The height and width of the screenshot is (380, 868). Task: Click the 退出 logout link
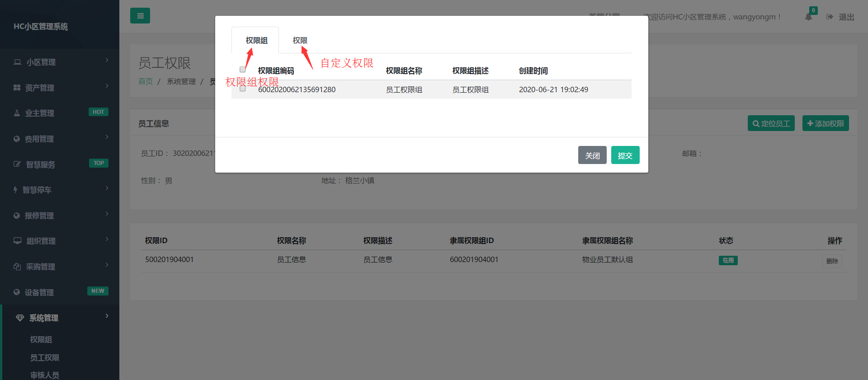pos(846,17)
